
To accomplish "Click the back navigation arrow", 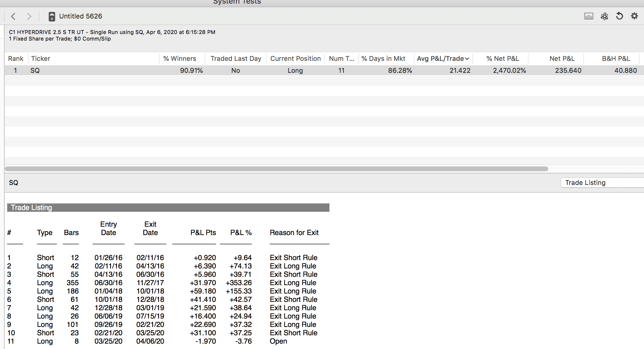I will pyautogui.click(x=13, y=16).
